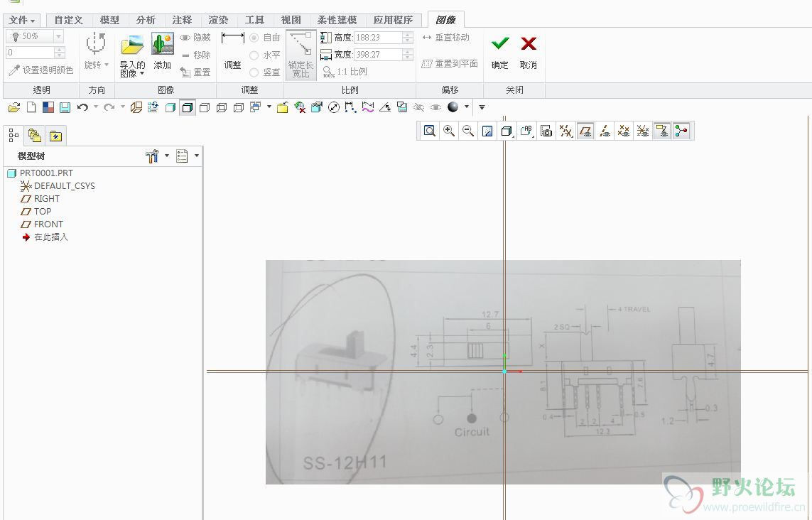Expand quick access toolbar customize arrow
The image size is (812, 520).
point(482,107)
